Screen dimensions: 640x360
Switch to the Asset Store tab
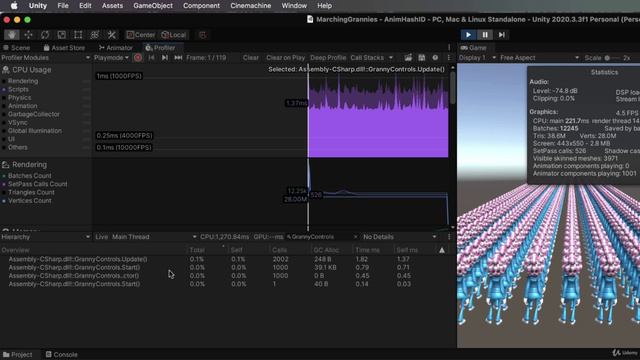64,48
